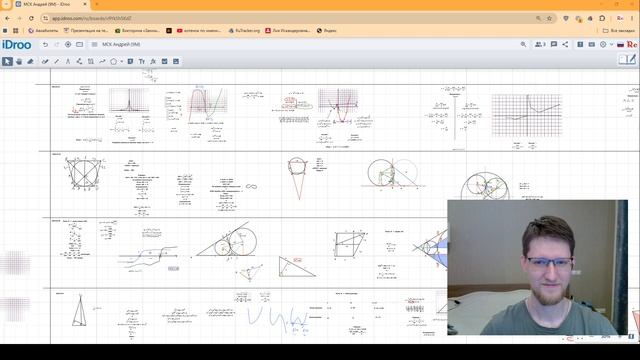Share this board via share icon
The height and width of the screenshot is (360, 640).
pyautogui.click(x=565, y=44)
